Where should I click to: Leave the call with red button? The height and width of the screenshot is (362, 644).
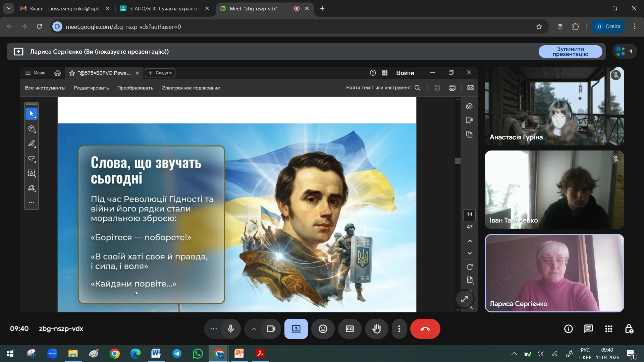point(425,329)
